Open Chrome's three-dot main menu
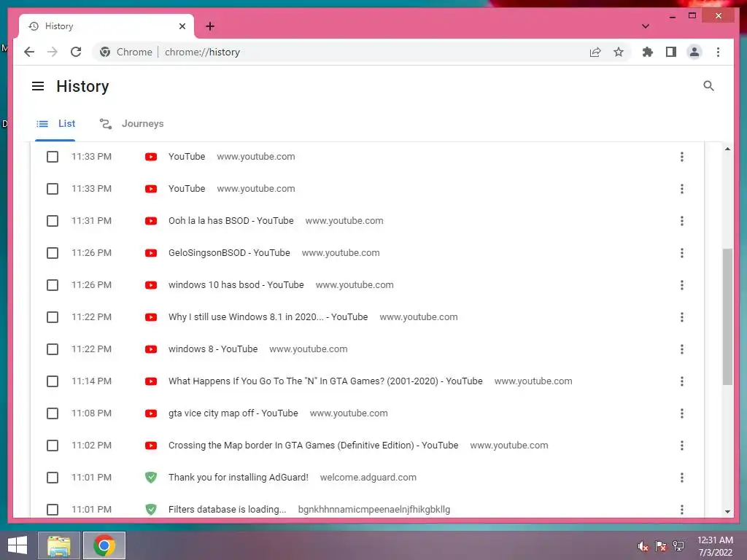This screenshot has width=747, height=560. [x=718, y=52]
